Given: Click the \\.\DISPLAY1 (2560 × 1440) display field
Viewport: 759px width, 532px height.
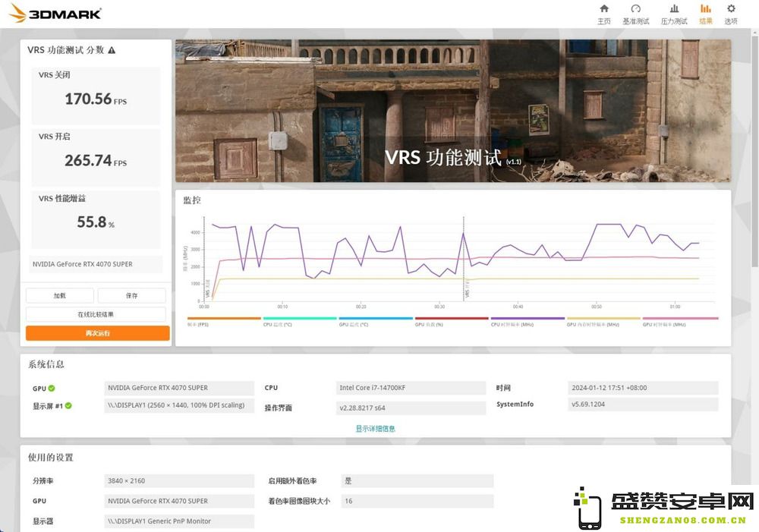Looking at the screenshot, I should tap(179, 405).
